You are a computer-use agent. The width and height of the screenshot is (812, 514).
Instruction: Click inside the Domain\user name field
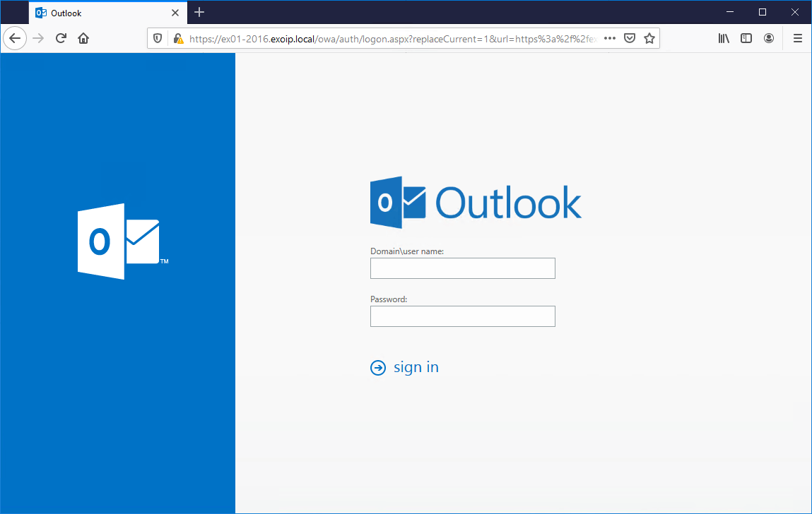pos(462,268)
